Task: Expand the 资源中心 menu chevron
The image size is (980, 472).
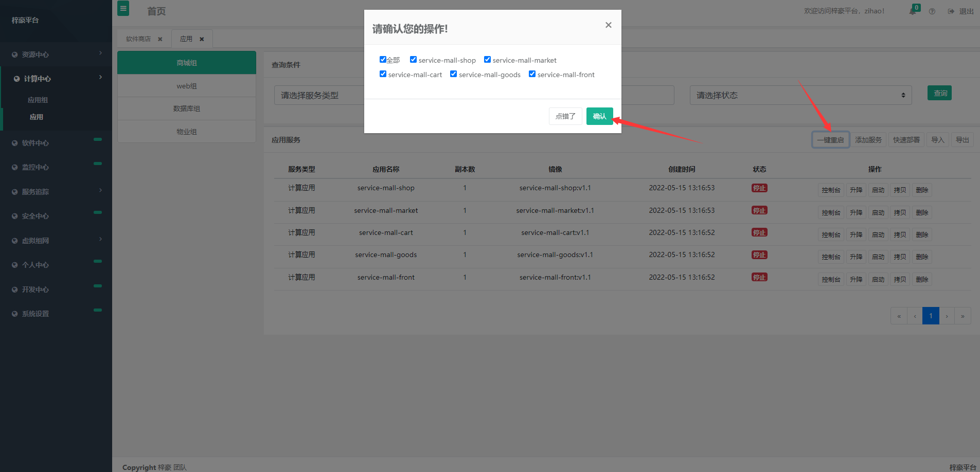Action: pyautogui.click(x=100, y=53)
